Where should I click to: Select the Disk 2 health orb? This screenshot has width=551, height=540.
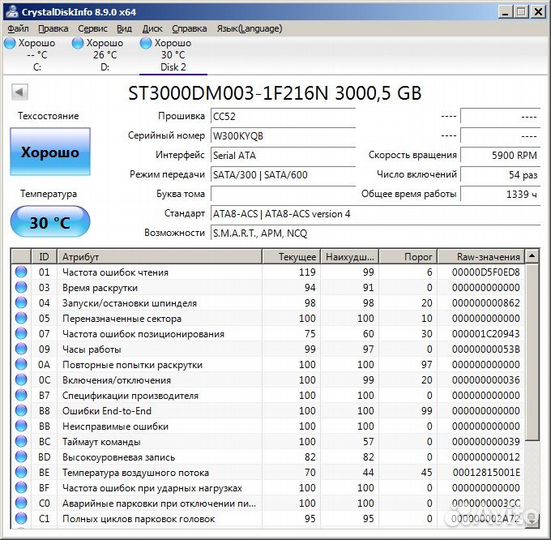point(146,43)
